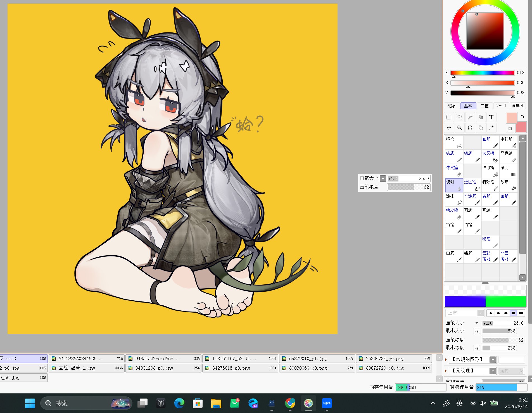Choose the 模糊 blur tool
The height and width of the screenshot is (413, 532).
click(x=454, y=185)
